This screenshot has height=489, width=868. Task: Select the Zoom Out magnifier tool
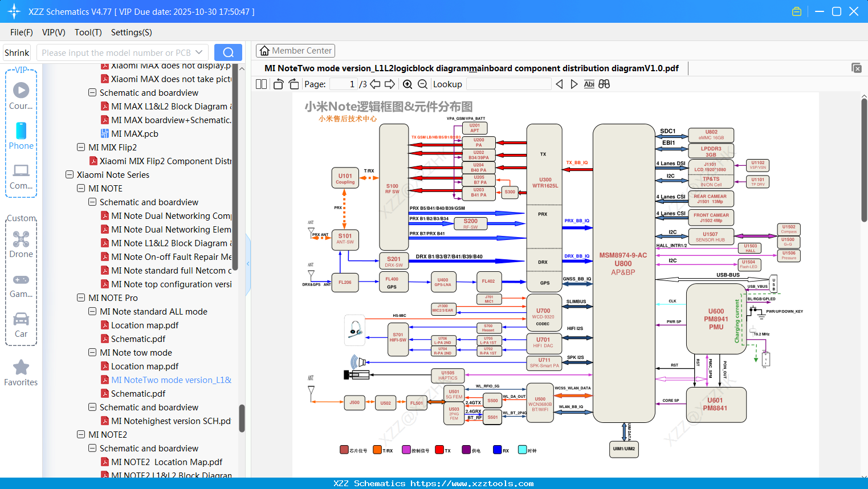coord(422,84)
